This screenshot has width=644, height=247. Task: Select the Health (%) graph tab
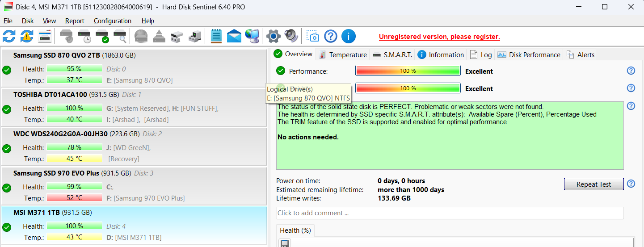coord(295,230)
